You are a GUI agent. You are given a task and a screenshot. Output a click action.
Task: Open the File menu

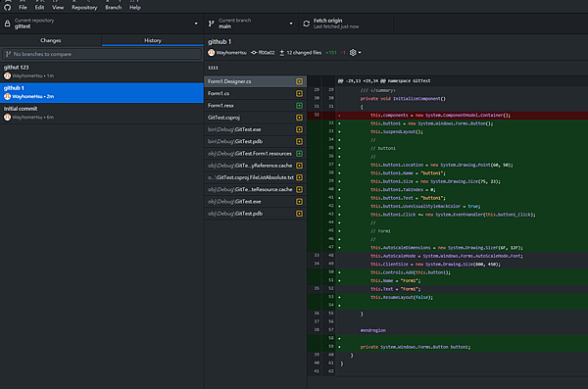point(23,7)
